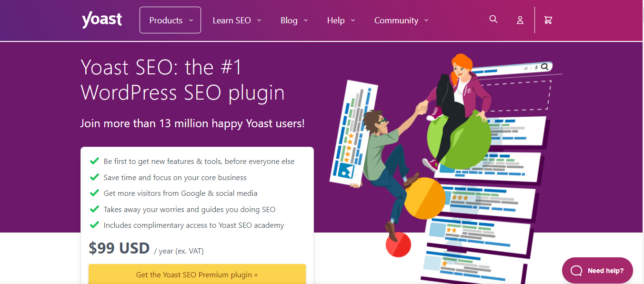Expand the Learn SEO dropdown arrow
This screenshot has height=284, width=644.
click(x=259, y=20)
